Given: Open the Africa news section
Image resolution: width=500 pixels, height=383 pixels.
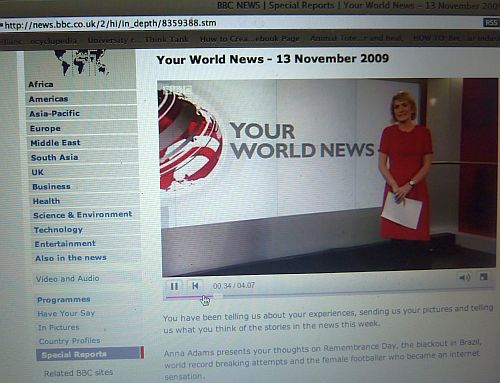Looking at the screenshot, I should (41, 84).
